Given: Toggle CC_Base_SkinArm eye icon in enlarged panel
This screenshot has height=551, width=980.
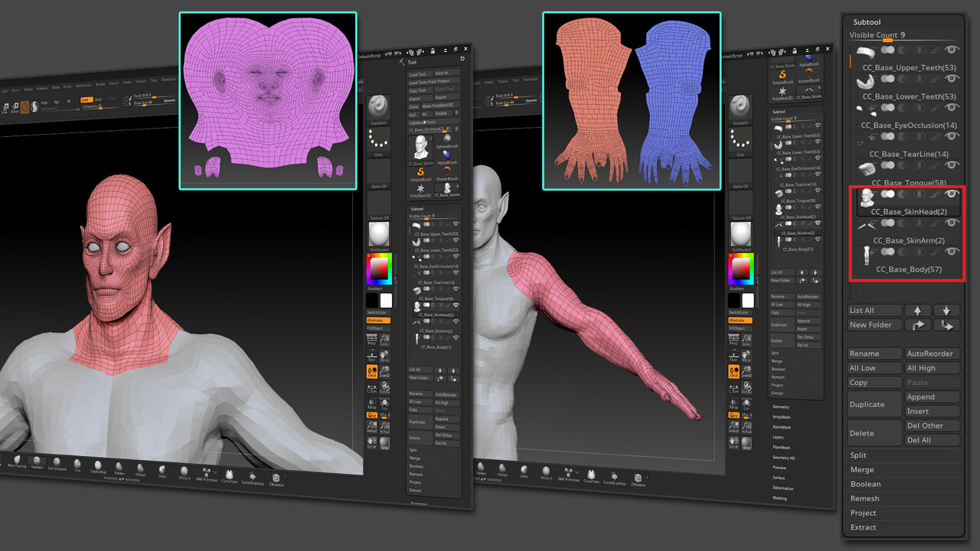Looking at the screenshot, I should click(952, 223).
